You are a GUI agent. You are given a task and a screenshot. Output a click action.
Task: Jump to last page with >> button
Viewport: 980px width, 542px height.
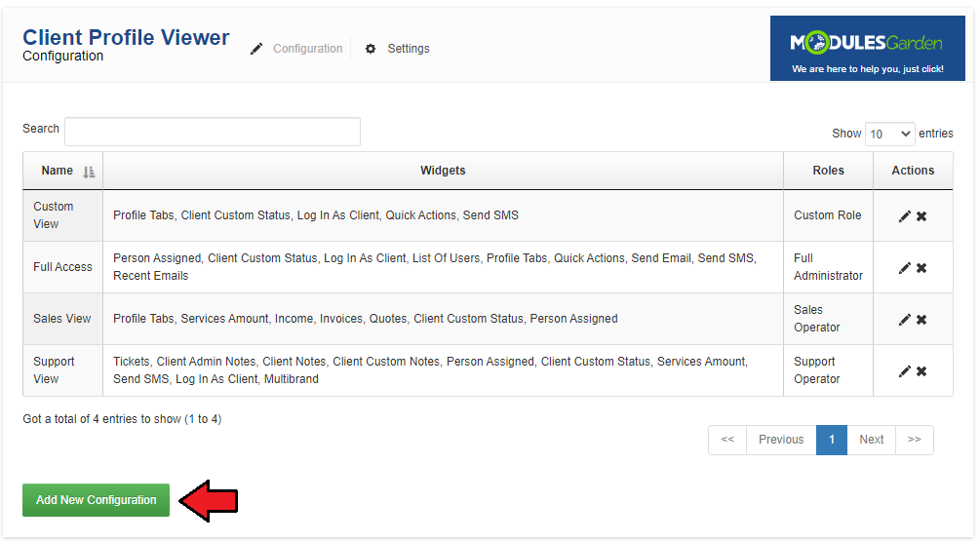(915, 440)
